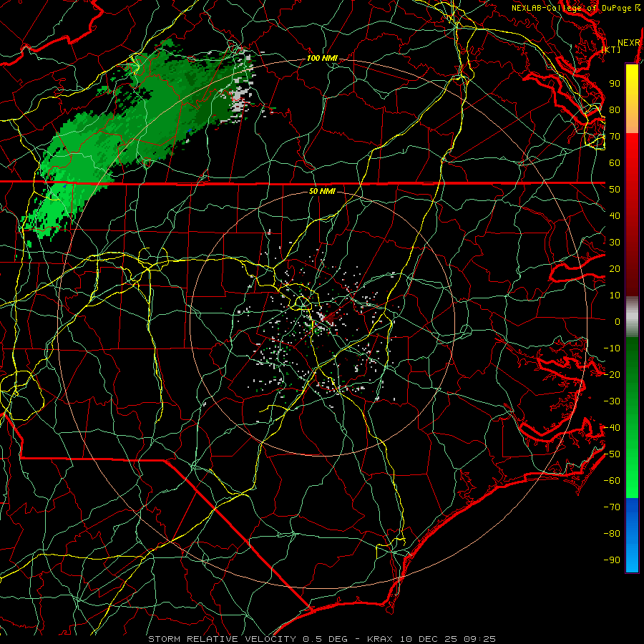
Task: Click the 70 value on the velocity scale
Action: [x=615, y=137]
